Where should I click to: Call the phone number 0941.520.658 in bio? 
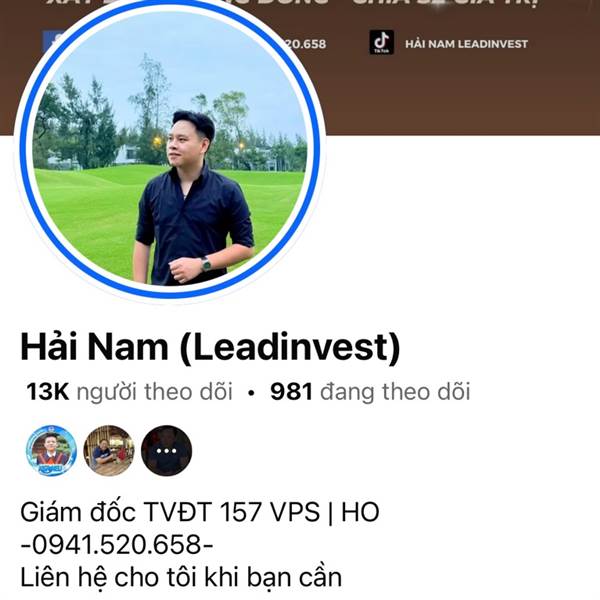click(117, 544)
